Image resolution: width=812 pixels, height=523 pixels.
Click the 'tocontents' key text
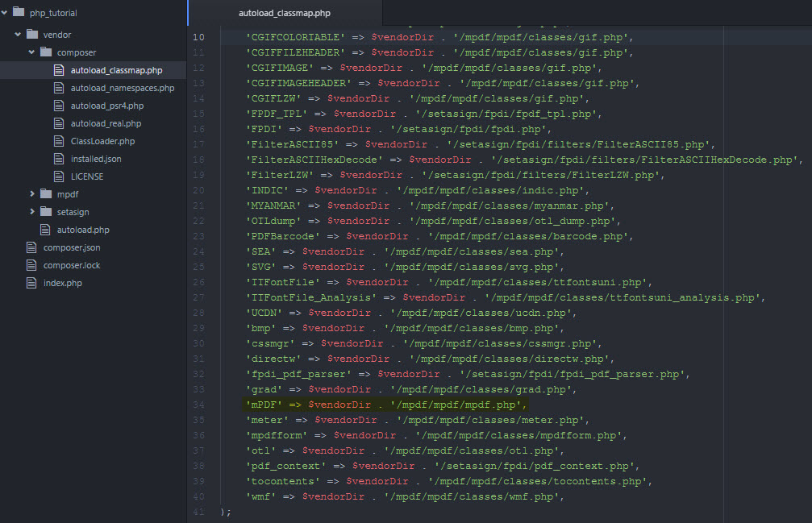coord(283,481)
